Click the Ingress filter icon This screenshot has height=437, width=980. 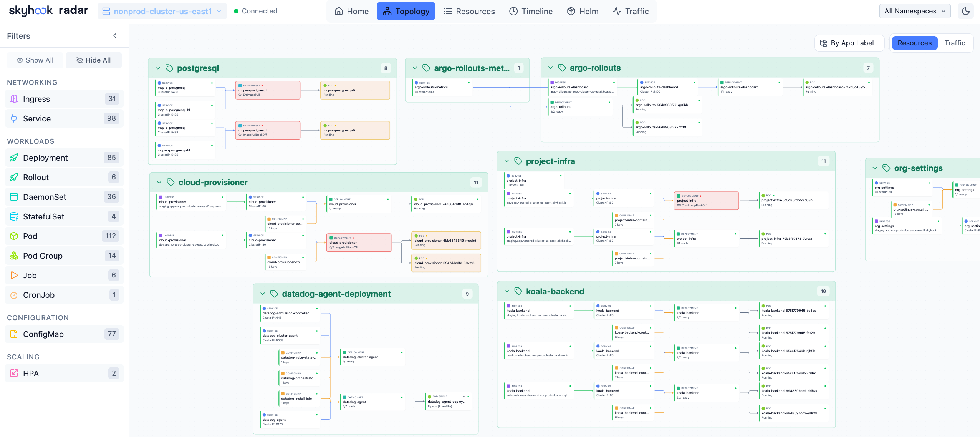pyautogui.click(x=14, y=99)
